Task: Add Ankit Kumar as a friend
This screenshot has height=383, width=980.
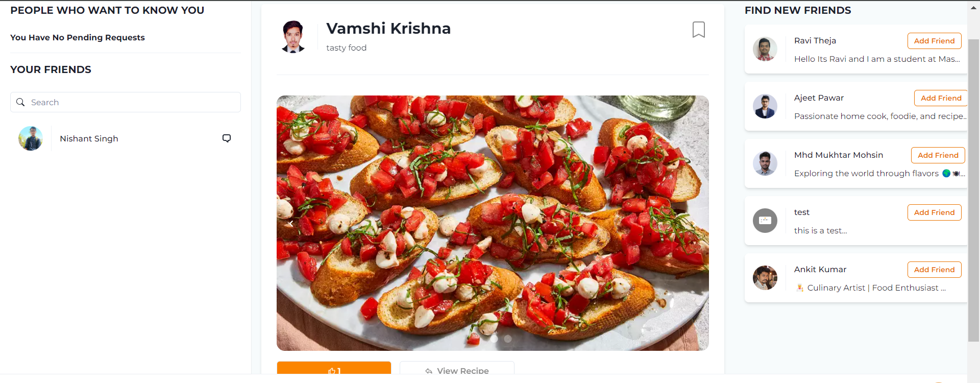Action: point(934,269)
